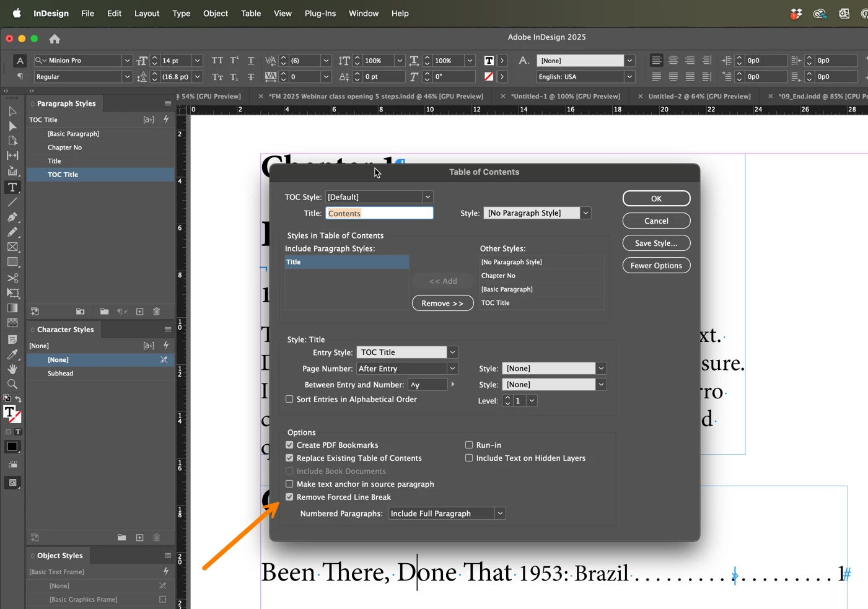Open the Level dropdown
868x609 pixels.
pyautogui.click(x=532, y=401)
